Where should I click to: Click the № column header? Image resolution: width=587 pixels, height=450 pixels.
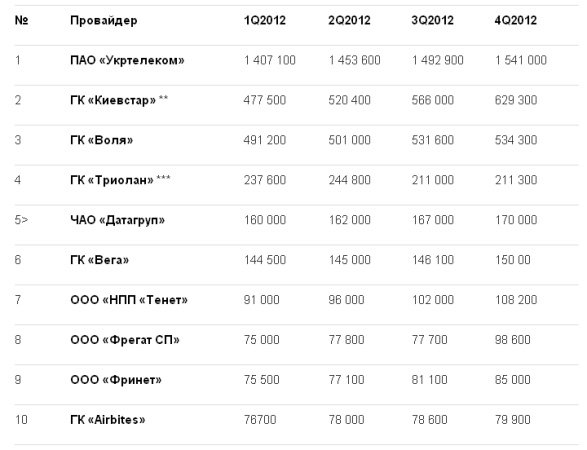pos(21,20)
